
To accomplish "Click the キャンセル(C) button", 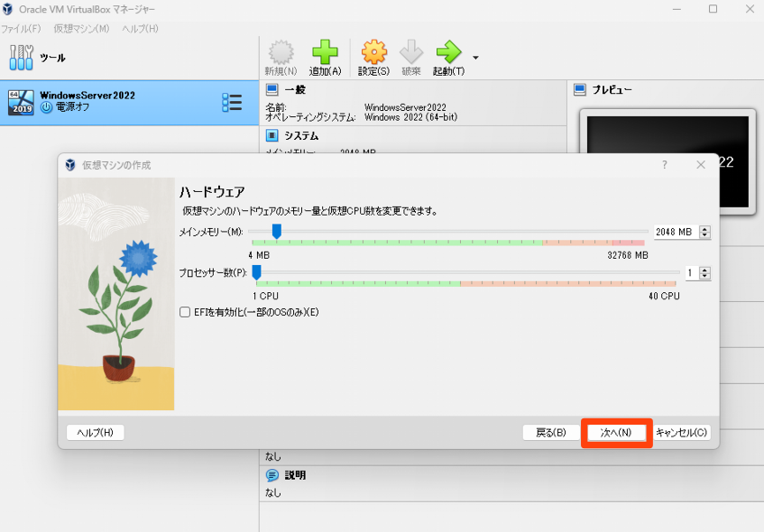I will (x=681, y=433).
